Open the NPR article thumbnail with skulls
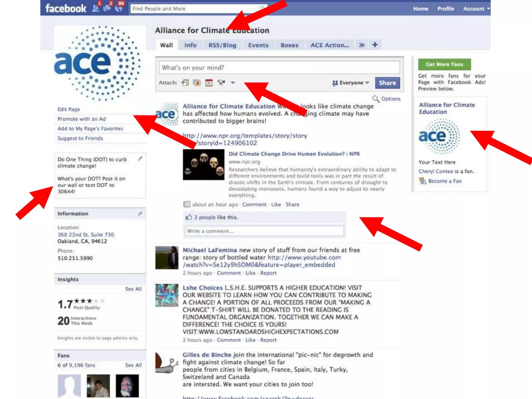Viewport: 532px width, 399px height. pyautogui.click(x=204, y=164)
